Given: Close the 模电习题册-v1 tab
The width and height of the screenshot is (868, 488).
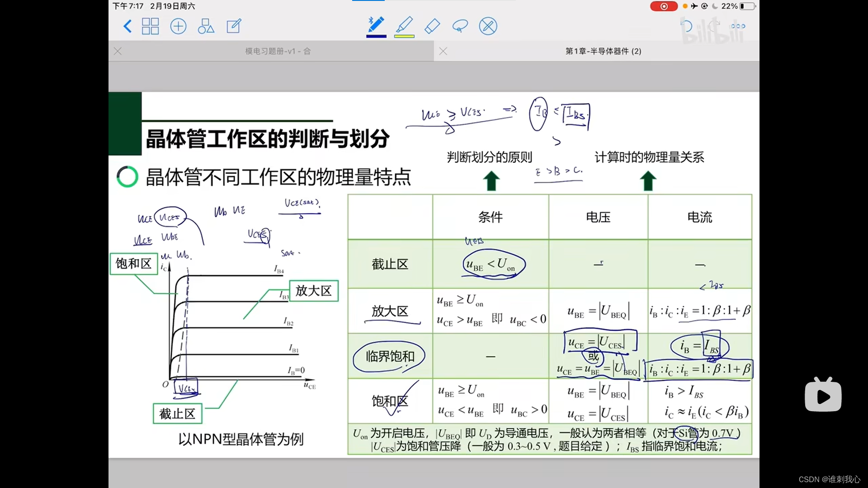Looking at the screenshot, I should pos(118,51).
